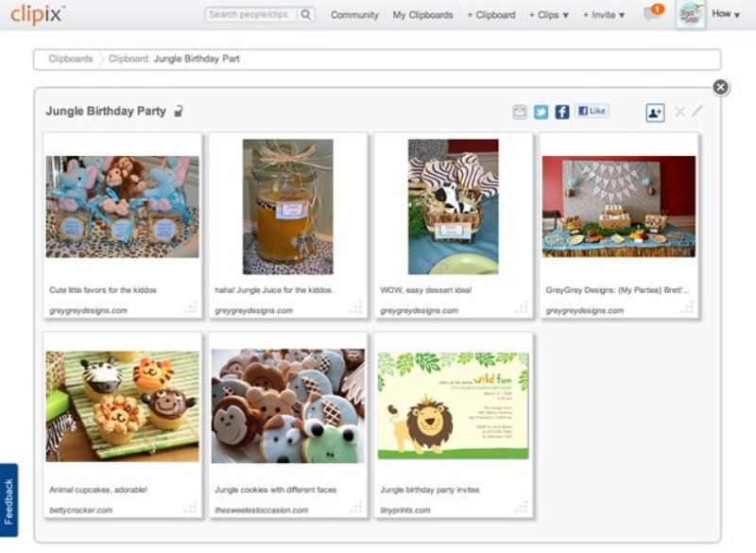Click the Facebook Like button

pos(593,112)
